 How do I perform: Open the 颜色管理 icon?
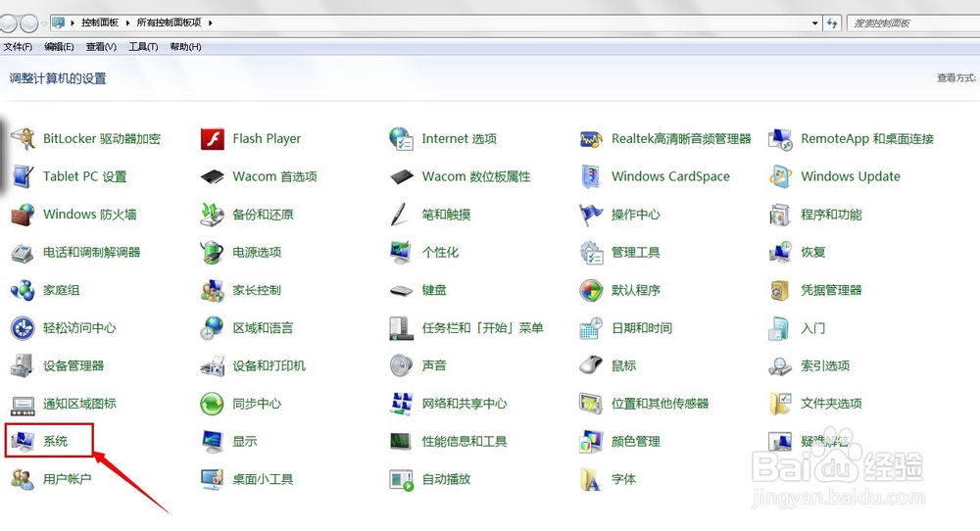(x=591, y=441)
